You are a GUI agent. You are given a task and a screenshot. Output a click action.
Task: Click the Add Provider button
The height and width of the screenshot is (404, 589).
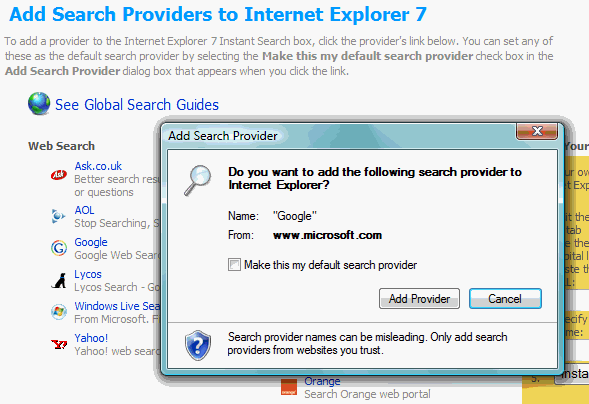(x=419, y=298)
